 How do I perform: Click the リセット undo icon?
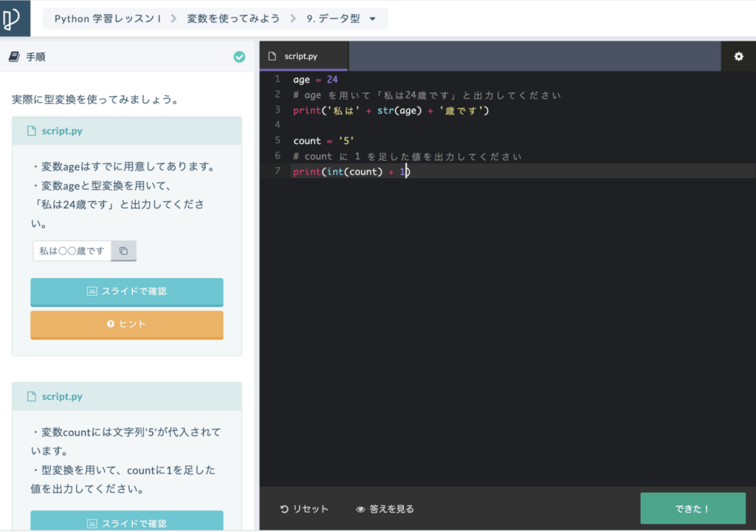pyautogui.click(x=284, y=509)
